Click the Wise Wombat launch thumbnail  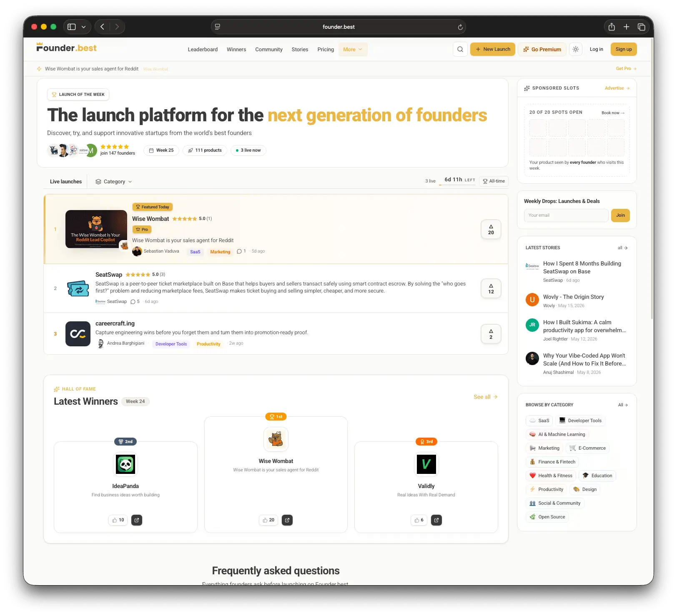[96, 229]
